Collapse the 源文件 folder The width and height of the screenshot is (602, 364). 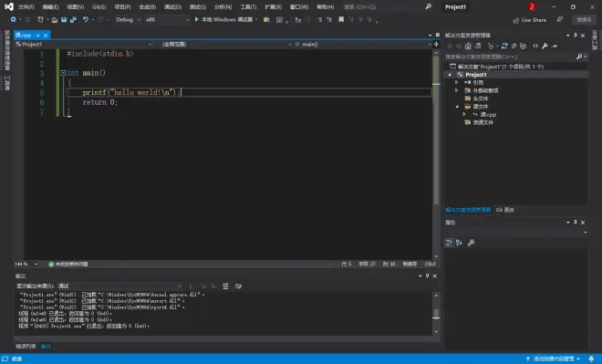click(x=456, y=107)
